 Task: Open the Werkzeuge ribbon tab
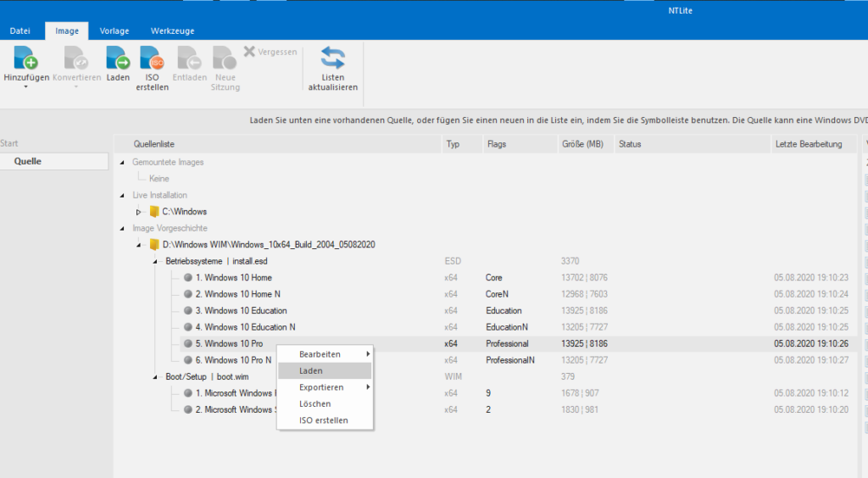tap(172, 31)
